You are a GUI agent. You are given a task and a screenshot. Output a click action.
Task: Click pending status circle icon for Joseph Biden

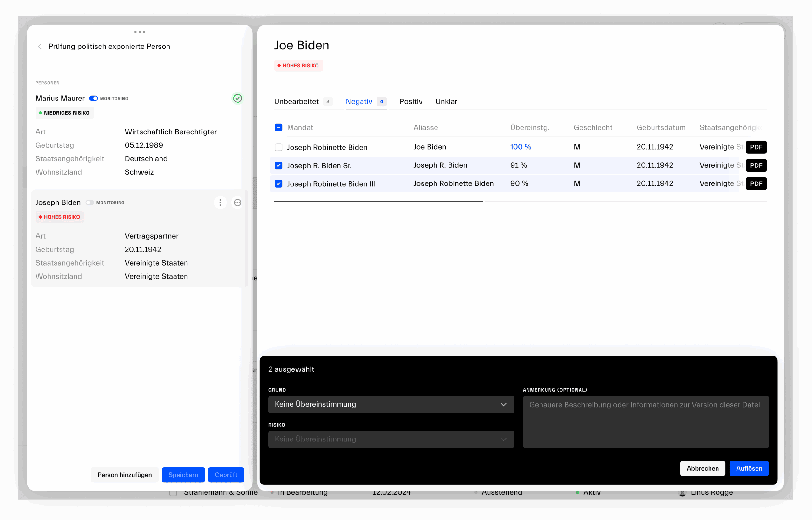coord(238,202)
